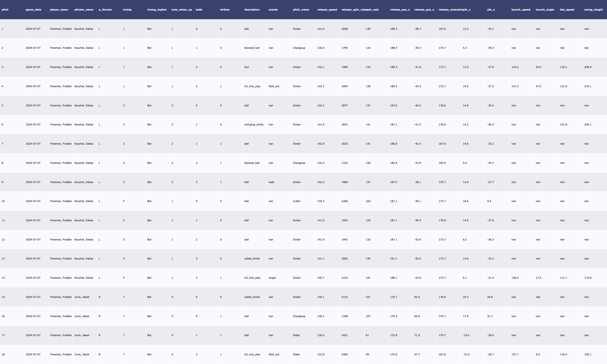Click the description column header

point(252,10)
